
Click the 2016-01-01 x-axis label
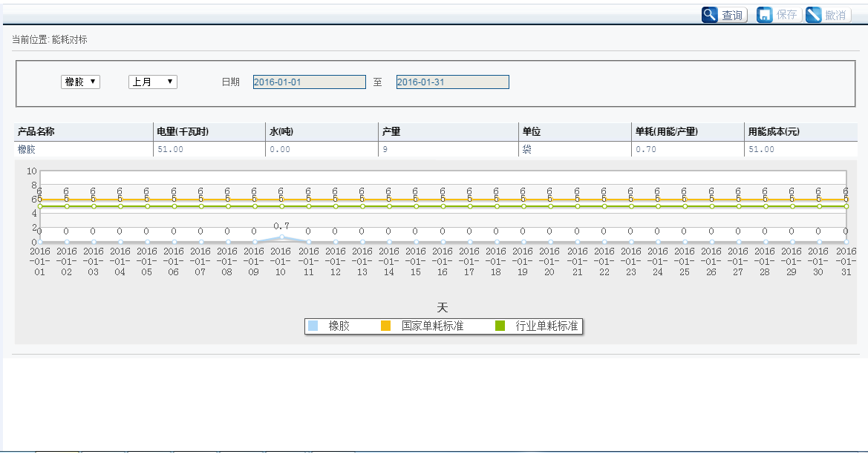[x=40, y=262]
